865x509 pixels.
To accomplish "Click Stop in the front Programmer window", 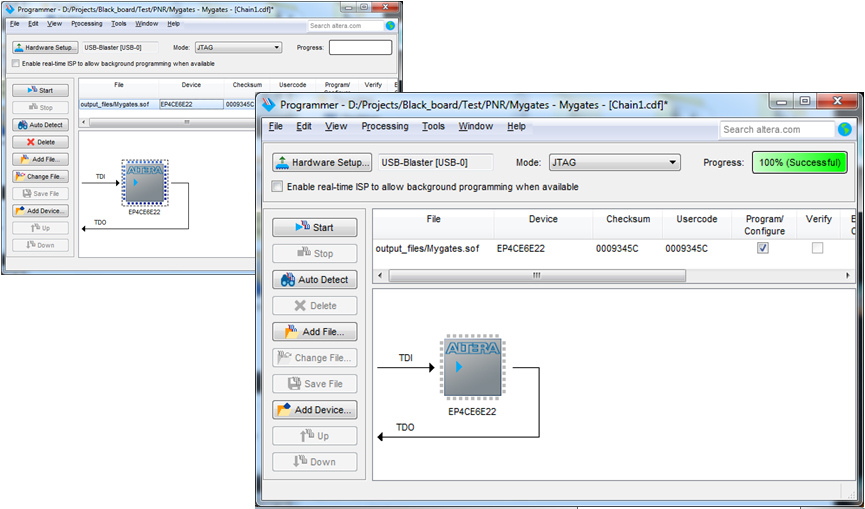I will click(x=314, y=253).
